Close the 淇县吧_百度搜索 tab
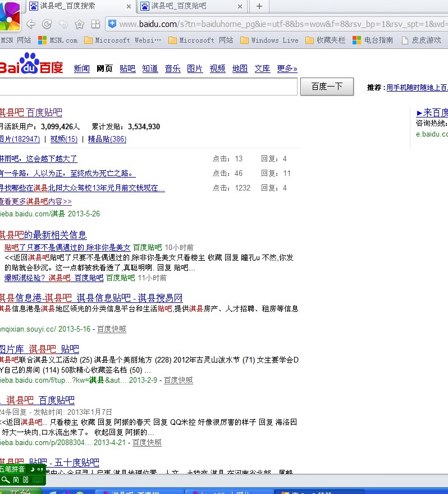 click(x=129, y=6)
